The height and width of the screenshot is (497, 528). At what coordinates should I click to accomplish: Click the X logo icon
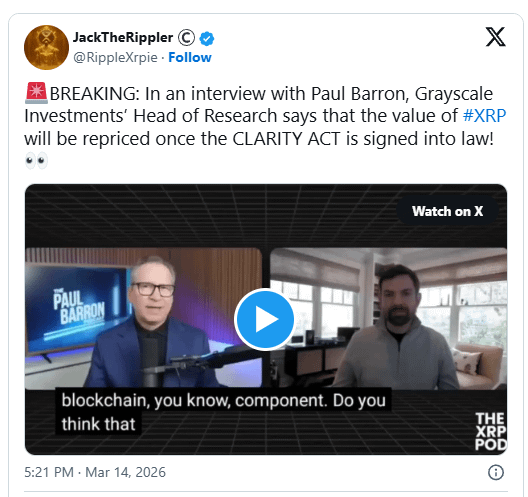(x=495, y=36)
